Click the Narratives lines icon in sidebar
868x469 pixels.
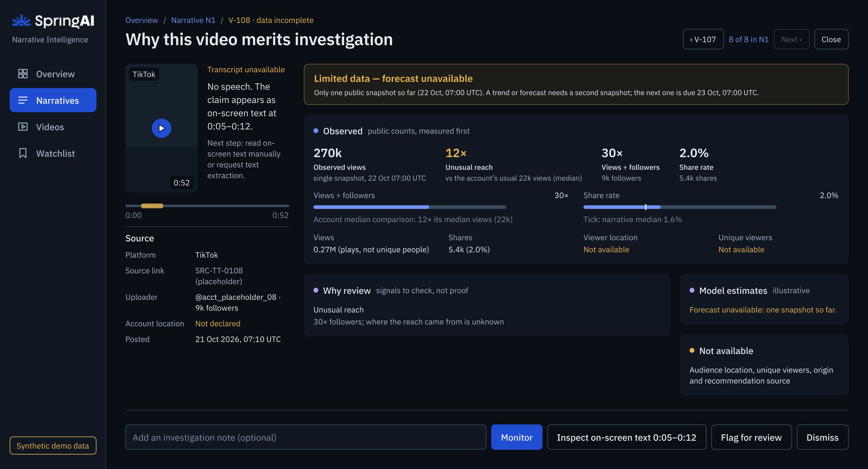click(23, 100)
